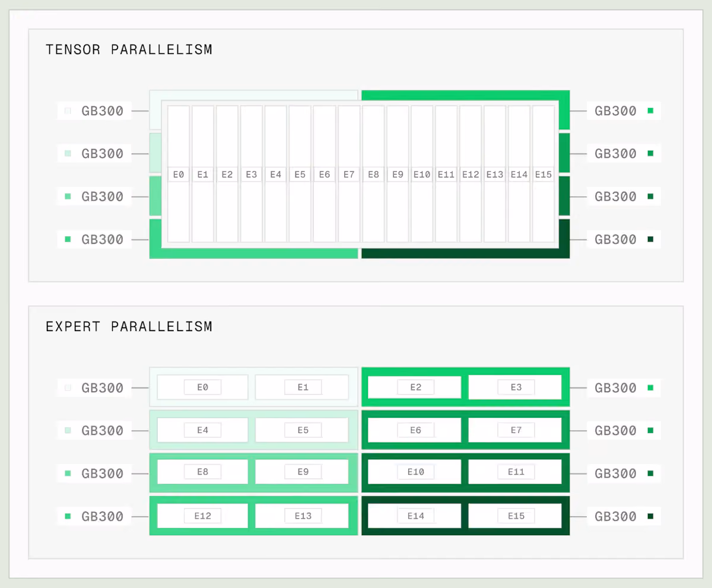Click GB300 label connected to E14/E15 row

click(x=616, y=516)
